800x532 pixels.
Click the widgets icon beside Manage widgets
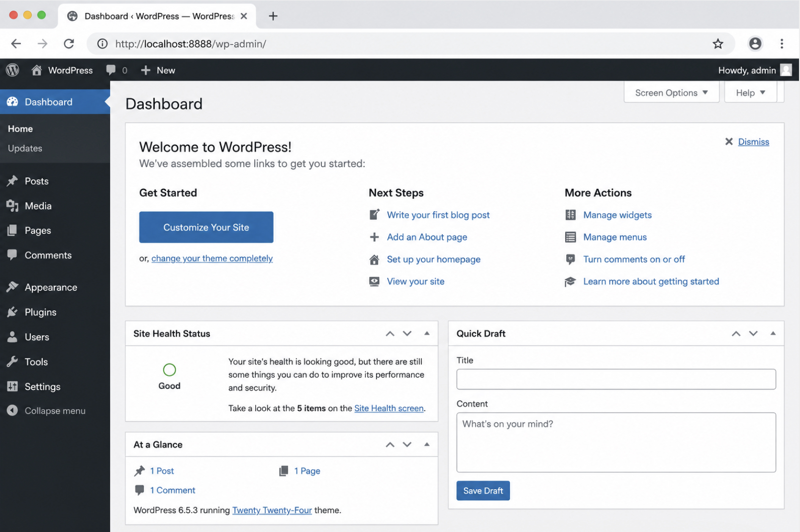point(571,215)
